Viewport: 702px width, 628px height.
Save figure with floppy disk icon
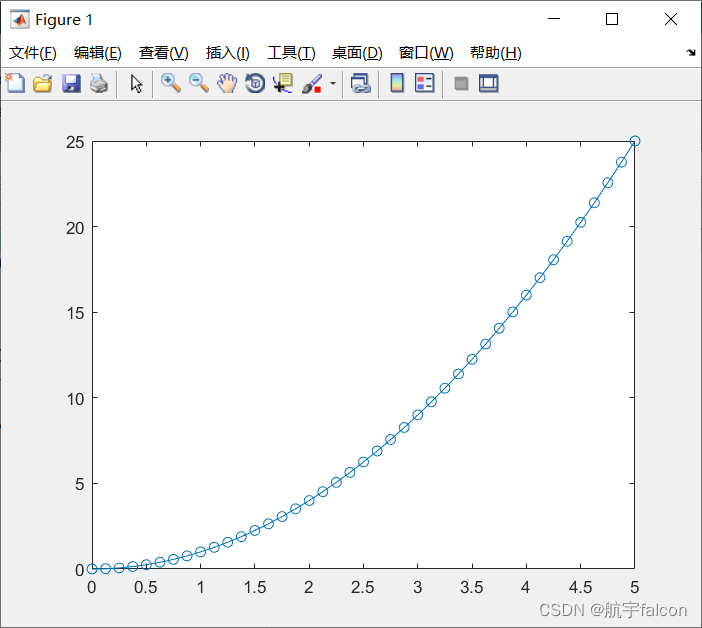71,84
